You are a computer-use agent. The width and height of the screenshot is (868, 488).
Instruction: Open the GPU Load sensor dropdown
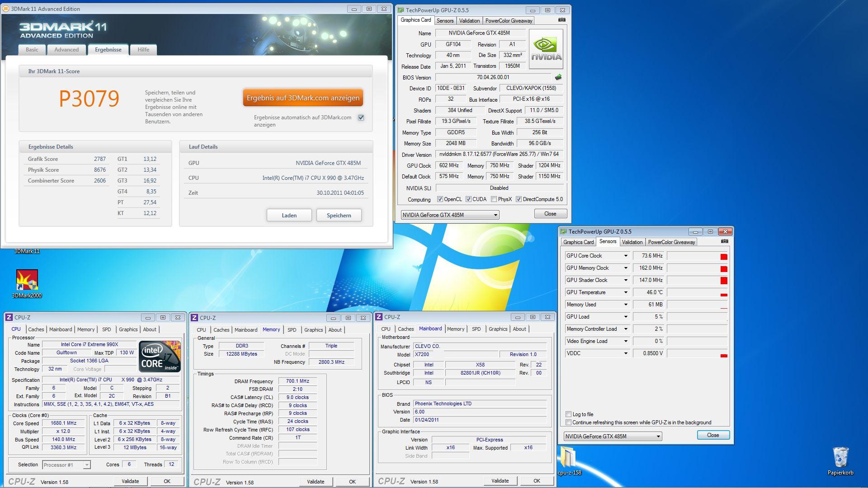(626, 317)
